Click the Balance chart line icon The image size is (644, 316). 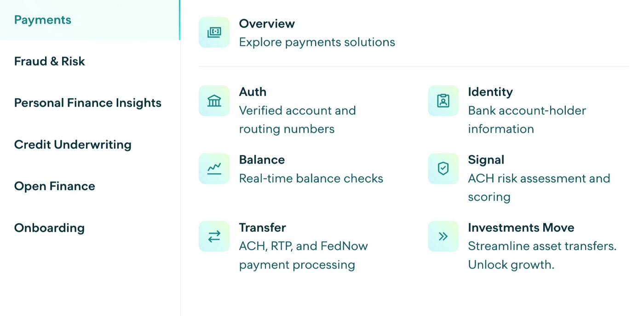tap(214, 169)
